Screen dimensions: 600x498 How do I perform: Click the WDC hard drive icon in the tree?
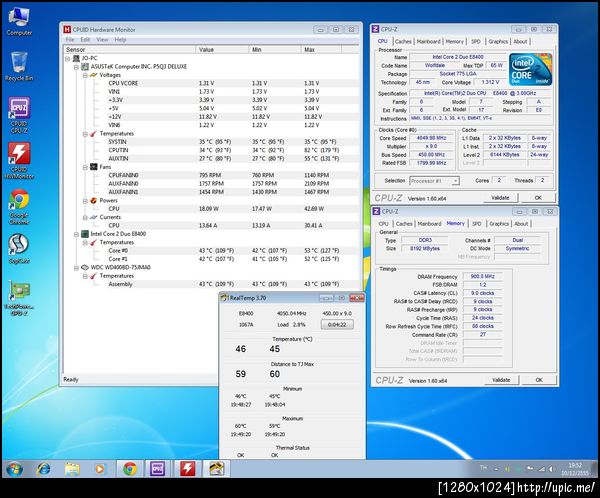click(x=85, y=267)
